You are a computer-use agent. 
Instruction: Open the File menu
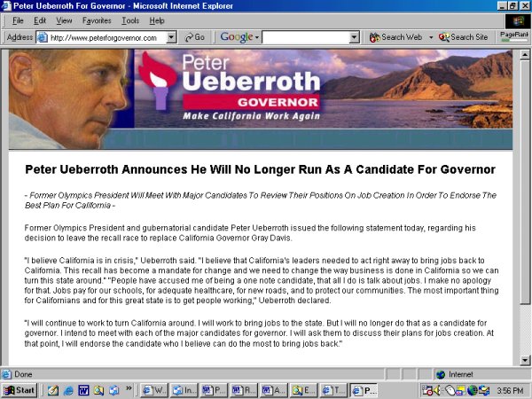click(18, 20)
